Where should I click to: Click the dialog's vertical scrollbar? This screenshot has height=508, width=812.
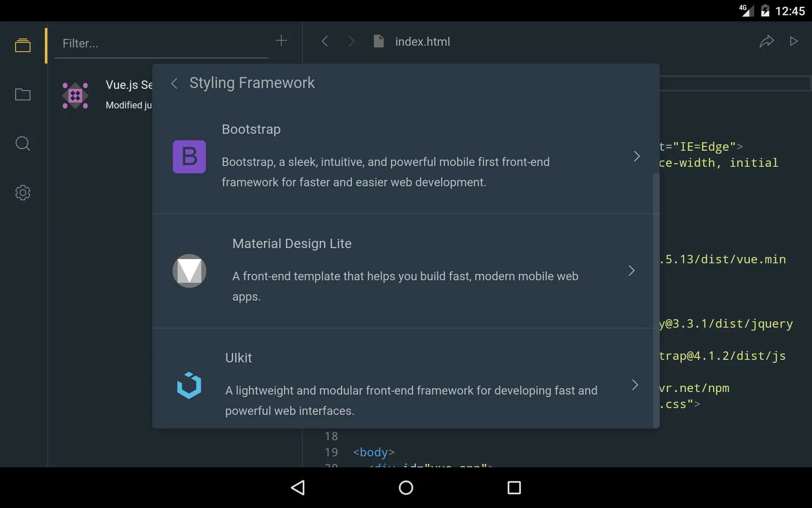coord(656,296)
